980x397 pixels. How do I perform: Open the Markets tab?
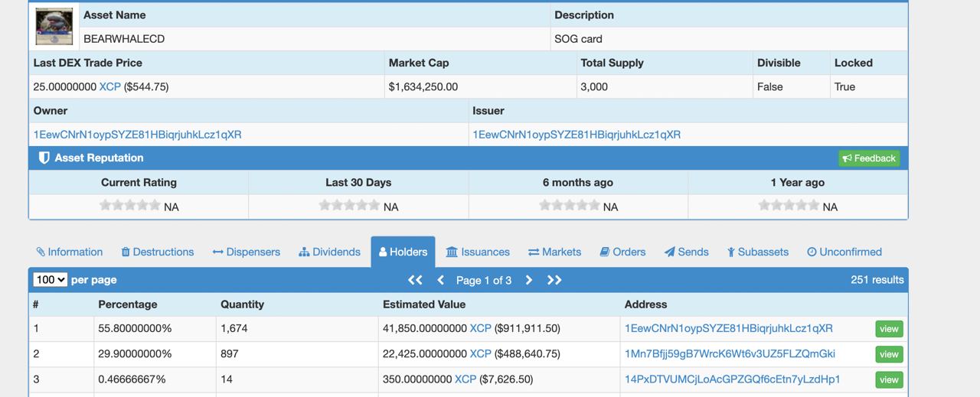[x=555, y=252]
